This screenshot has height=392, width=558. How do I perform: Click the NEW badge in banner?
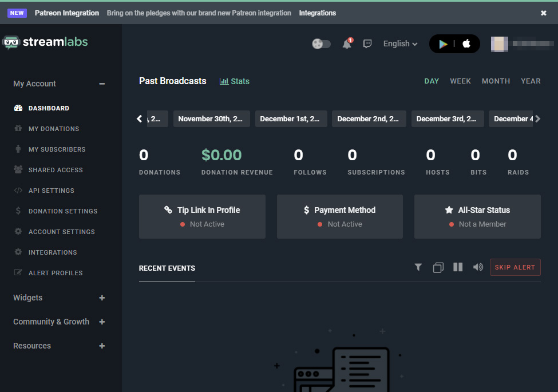pos(17,13)
